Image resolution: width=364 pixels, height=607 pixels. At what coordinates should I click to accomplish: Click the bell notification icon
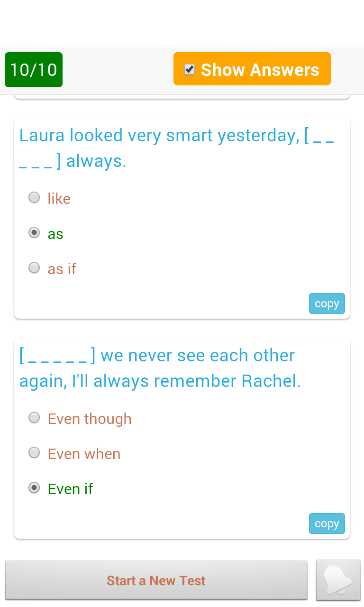[x=338, y=580]
